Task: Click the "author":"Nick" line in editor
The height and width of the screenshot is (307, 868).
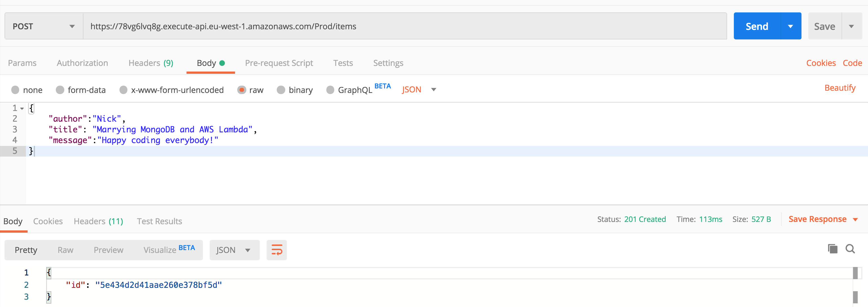Action: pyautogui.click(x=87, y=119)
